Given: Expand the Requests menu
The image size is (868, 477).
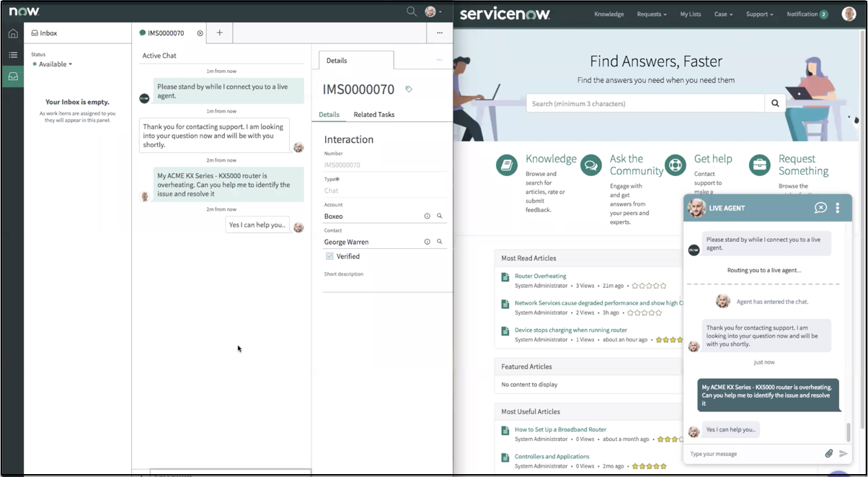Looking at the screenshot, I should point(652,14).
